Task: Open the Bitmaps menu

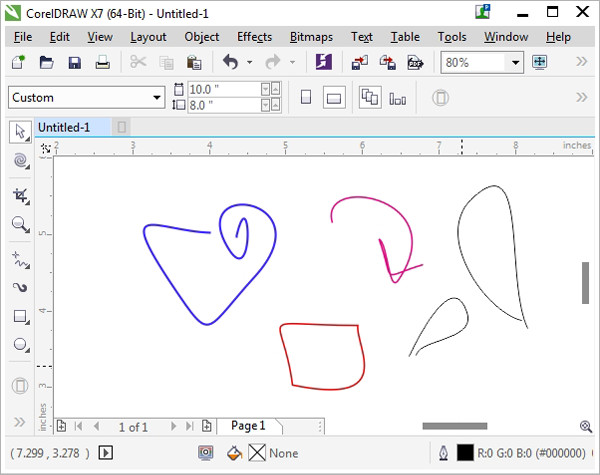Action: (311, 37)
